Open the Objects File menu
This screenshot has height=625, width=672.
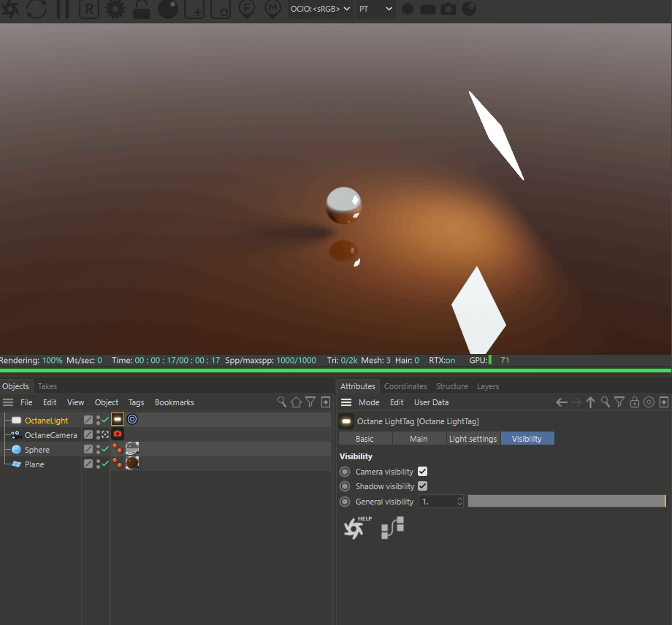coord(26,402)
